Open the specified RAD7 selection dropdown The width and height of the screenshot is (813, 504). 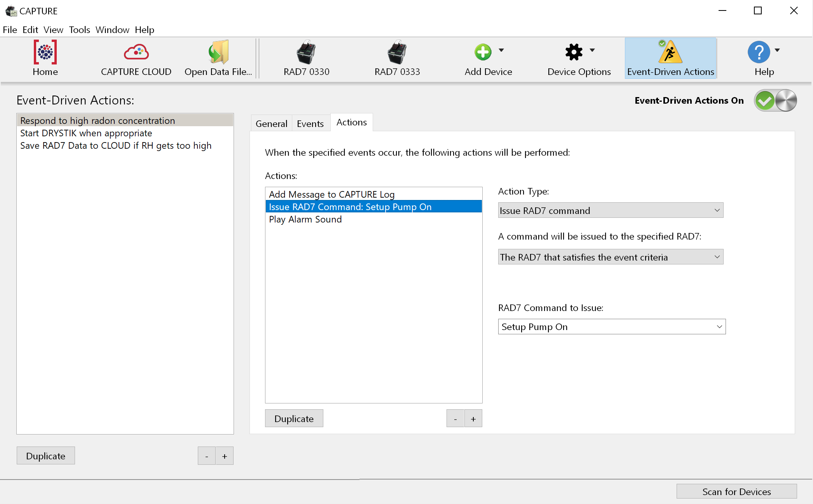pyautogui.click(x=611, y=257)
